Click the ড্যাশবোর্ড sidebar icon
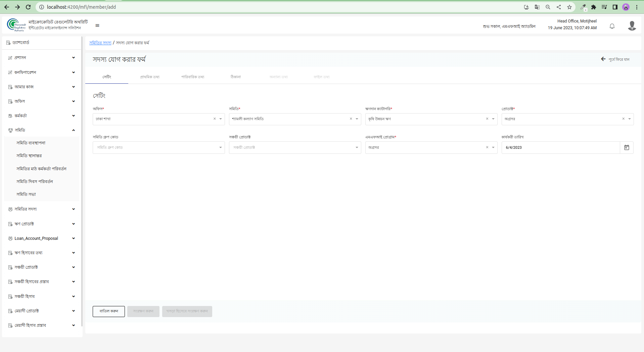The height and width of the screenshot is (352, 644). [x=8, y=43]
